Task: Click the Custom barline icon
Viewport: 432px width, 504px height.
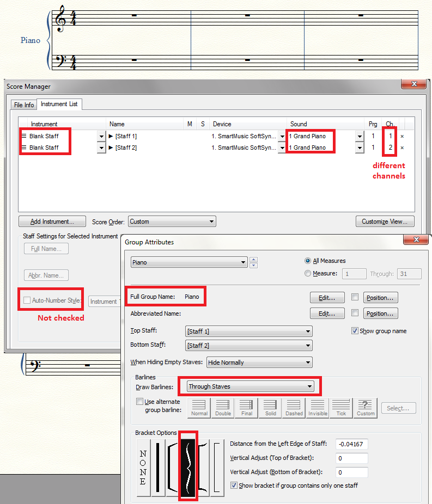Action: 366,408
